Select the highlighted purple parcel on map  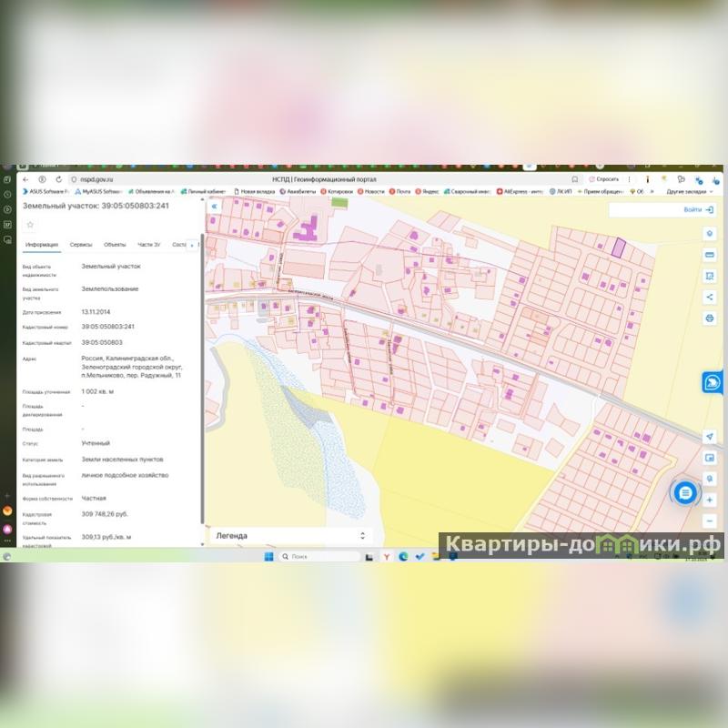pos(618,248)
